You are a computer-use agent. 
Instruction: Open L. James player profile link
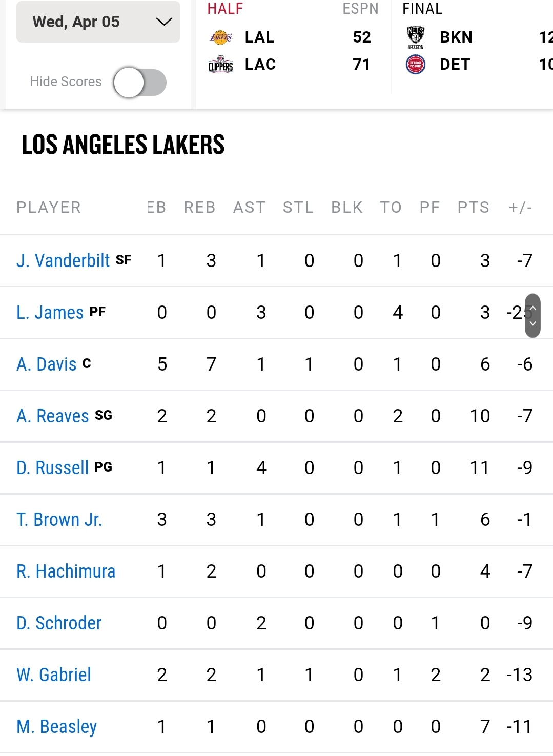click(x=50, y=312)
